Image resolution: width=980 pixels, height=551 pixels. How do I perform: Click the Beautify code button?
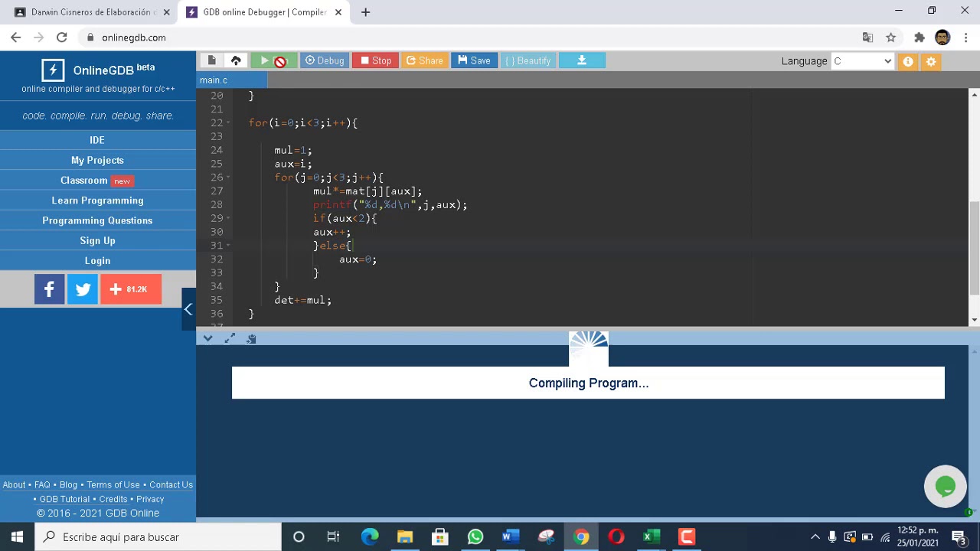(528, 60)
